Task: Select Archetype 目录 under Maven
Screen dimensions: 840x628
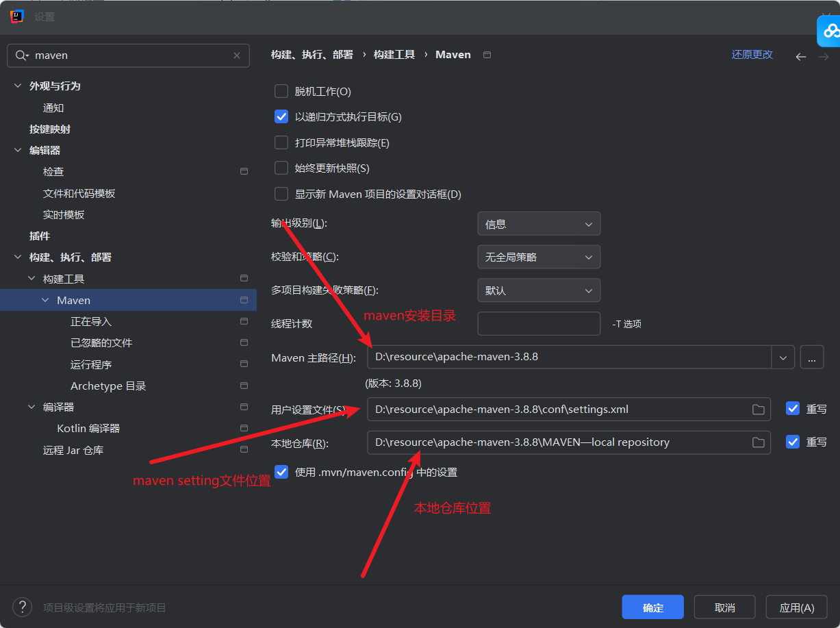Action: [108, 386]
